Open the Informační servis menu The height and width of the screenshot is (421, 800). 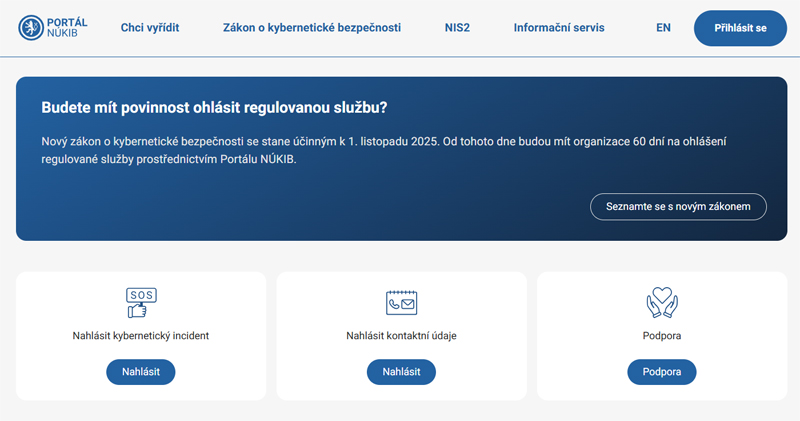click(559, 28)
